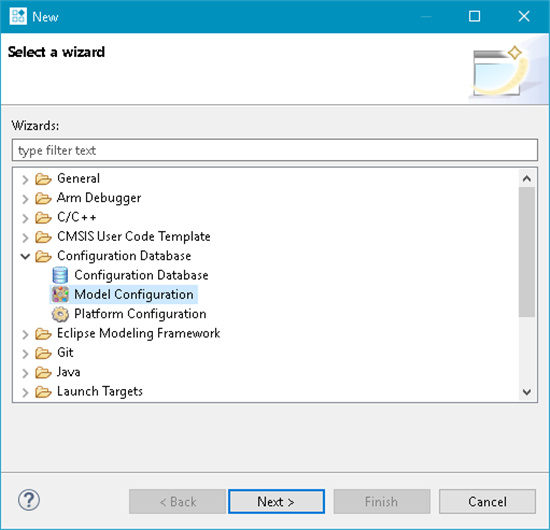Click the help question mark icon
This screenshot has width=550, height=530.
coord(29,500)
